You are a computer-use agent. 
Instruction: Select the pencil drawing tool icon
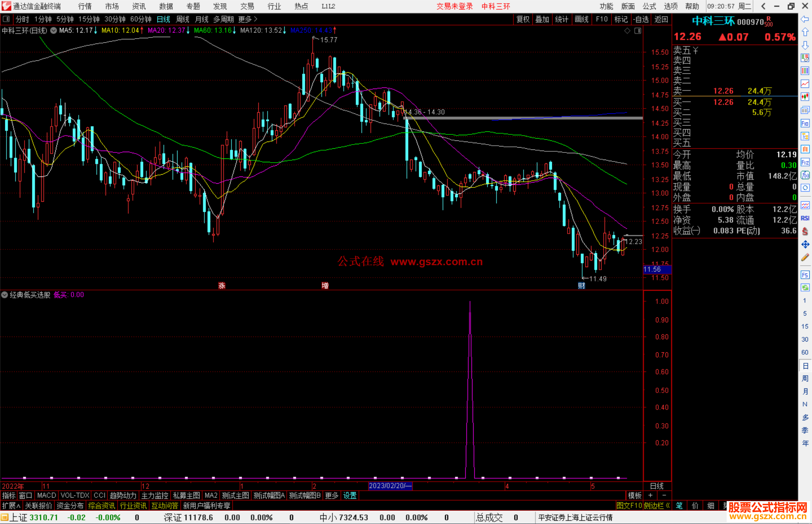click(x=805, y=258)
